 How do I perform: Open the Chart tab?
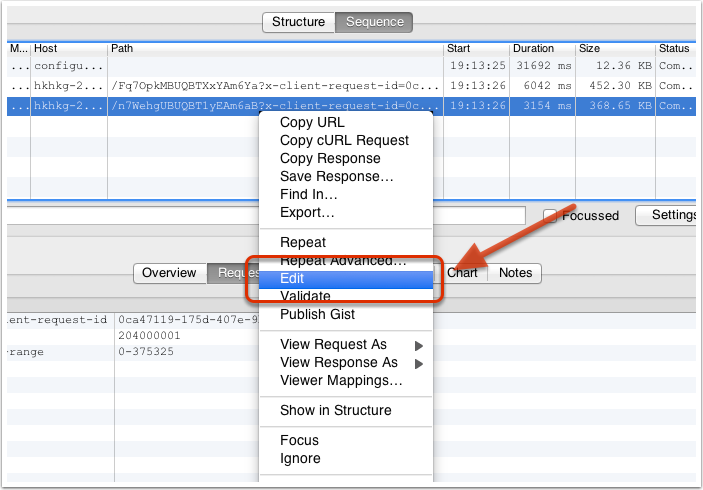(x=463, y=272)
